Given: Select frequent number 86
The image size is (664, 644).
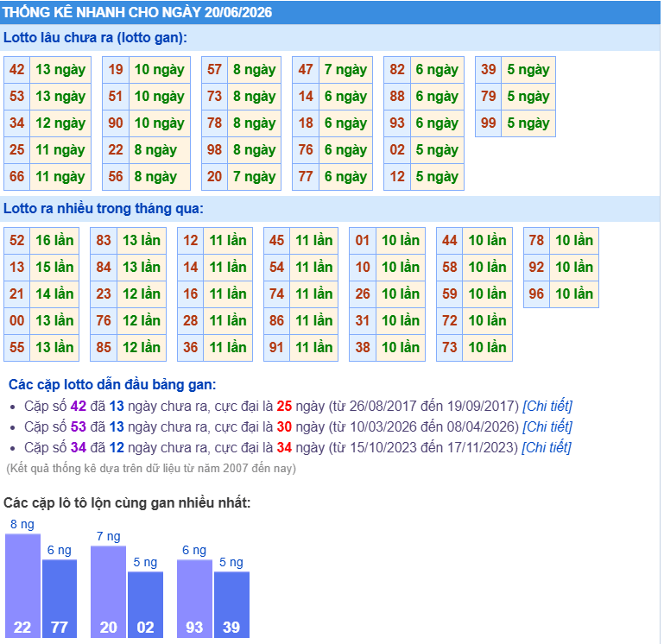Looking at the screenshot, I should (277, 320).
